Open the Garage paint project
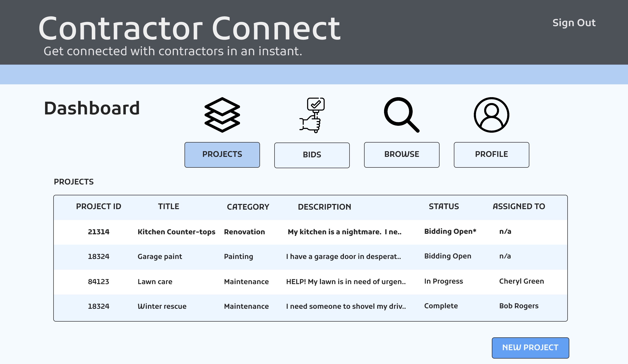The width and height of the screenshot is (628, 364). coord(160,257)
